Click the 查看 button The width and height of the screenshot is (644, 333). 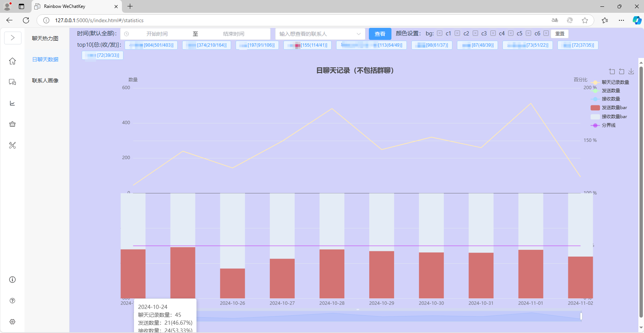pyautogui.click(x=380, y=34)
